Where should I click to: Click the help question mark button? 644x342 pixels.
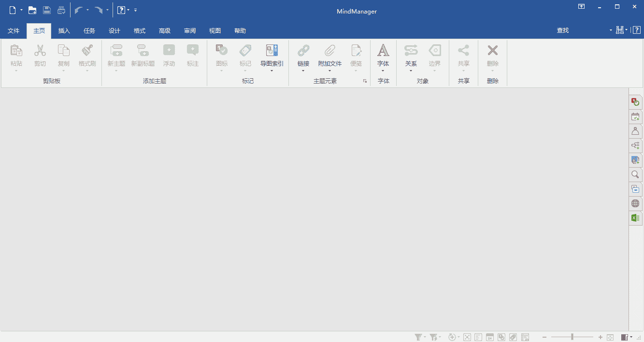click(x=637, y=30)
